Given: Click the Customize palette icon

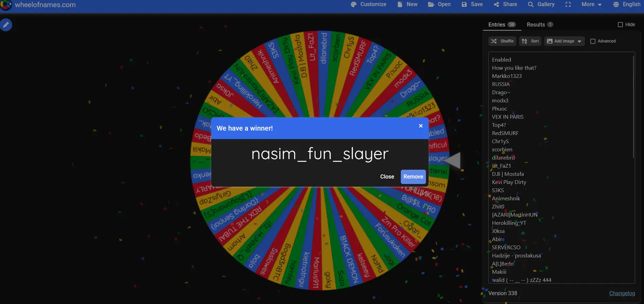Looking at the screenshot, I should point(354,4).
